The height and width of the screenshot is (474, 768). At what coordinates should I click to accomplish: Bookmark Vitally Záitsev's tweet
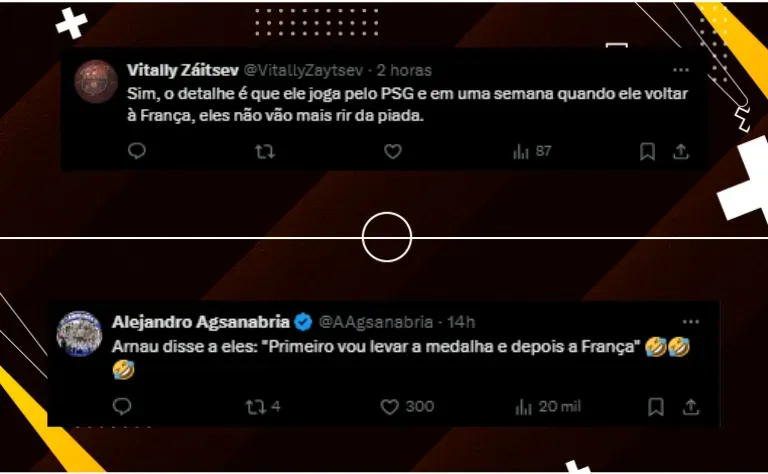click(x=647, y=151)
